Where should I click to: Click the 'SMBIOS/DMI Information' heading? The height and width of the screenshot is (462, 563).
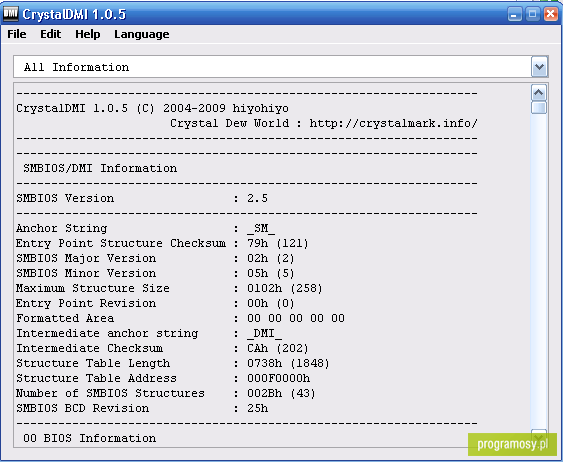100,168
